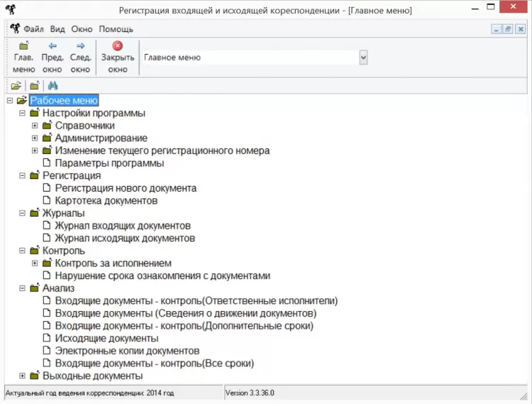
Task: Click the closed folder icon in small toolbar
Action: click(x=34, y=85)
